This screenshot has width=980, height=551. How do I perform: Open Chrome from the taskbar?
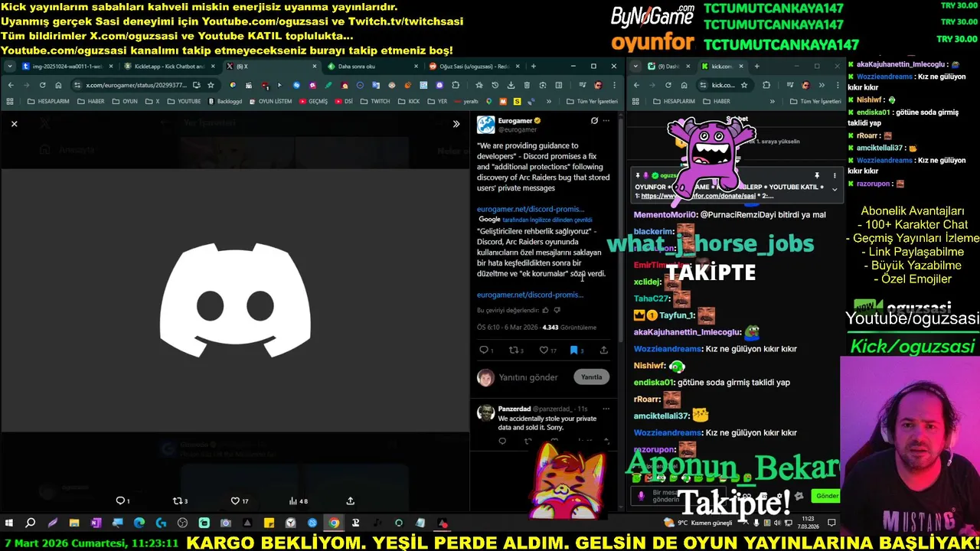point(334,523)
